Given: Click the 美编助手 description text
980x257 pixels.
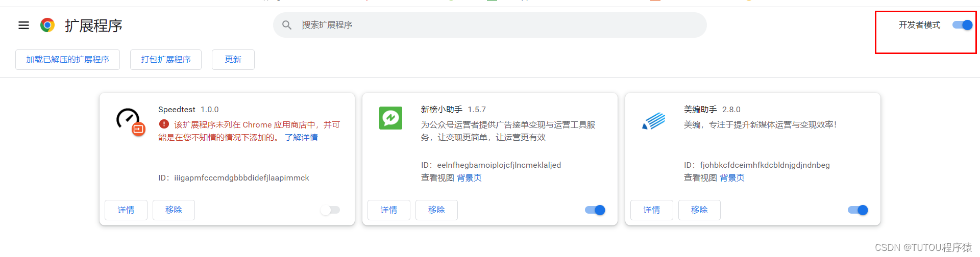Looking at the screenshot, I should pyautogui.click(x=761, y=125).
